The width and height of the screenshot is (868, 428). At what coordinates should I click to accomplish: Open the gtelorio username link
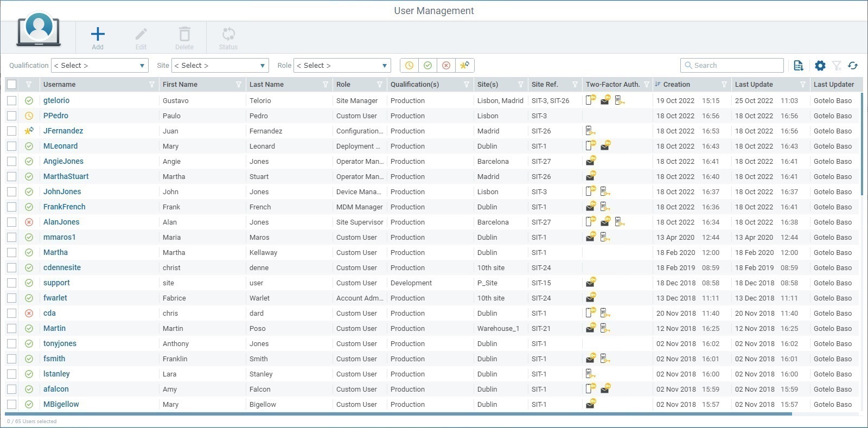56,100
